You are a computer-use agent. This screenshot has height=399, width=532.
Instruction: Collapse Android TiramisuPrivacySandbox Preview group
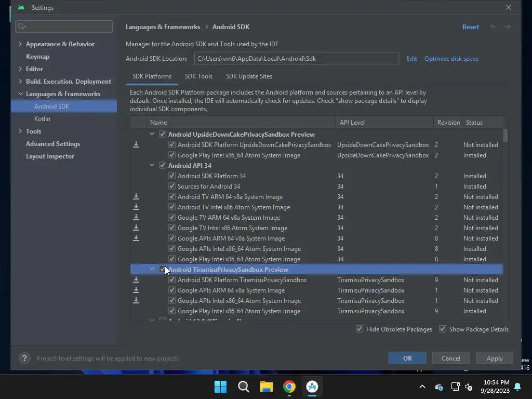click(x=152, y=269)
